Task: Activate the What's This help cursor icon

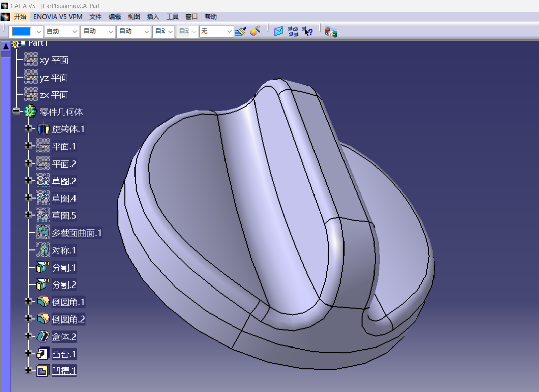Action: (x=307, y=32)
